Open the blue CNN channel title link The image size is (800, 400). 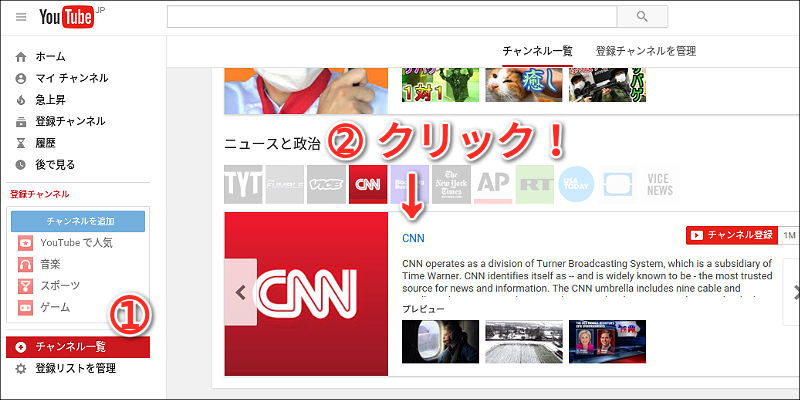pos(413,238)
